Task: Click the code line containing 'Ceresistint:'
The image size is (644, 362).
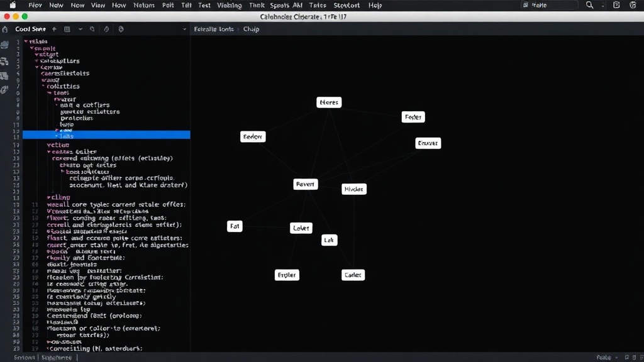Action: click(105, 277)
